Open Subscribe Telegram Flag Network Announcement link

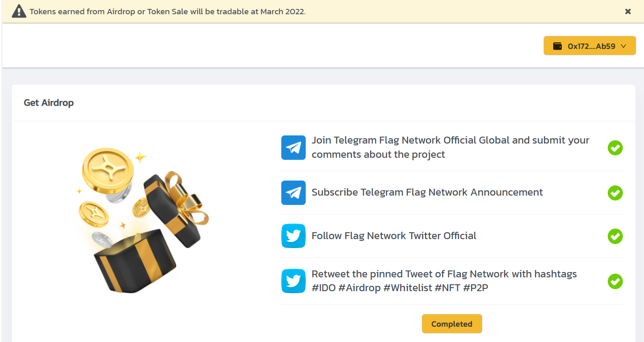(x=427, y=192)
